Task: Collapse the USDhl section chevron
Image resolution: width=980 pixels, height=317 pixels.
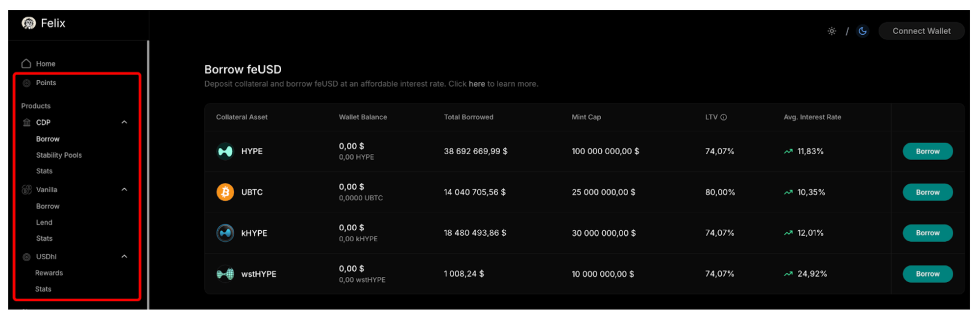Action: click(x=124, y=257)
